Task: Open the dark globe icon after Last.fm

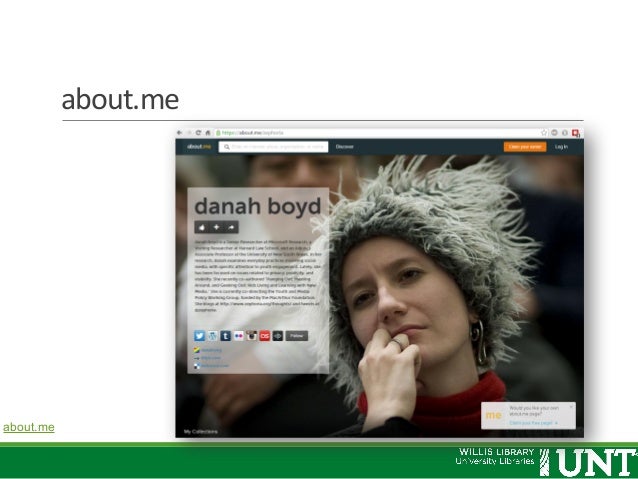Action: click(277, 336)
